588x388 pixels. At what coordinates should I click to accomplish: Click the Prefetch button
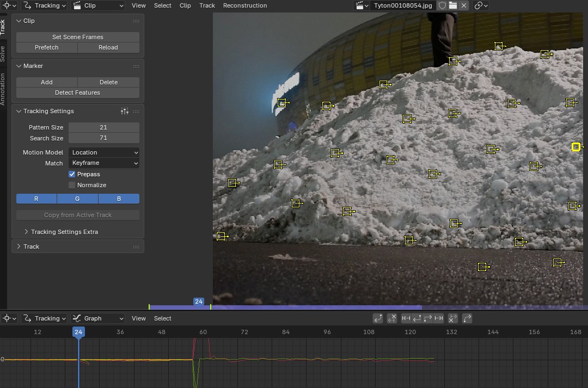(x=46, y=47)
